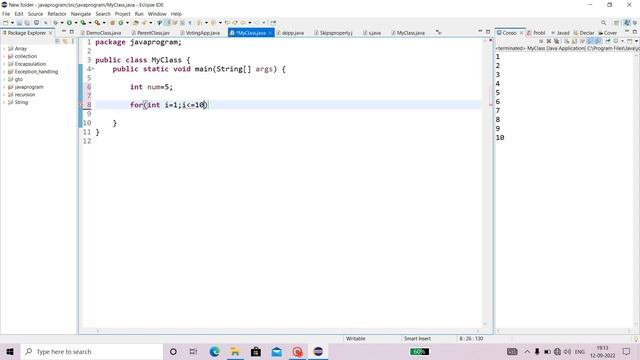Click the error marker on line 8
The image size is (640, 360).
(x=81, y=105)
